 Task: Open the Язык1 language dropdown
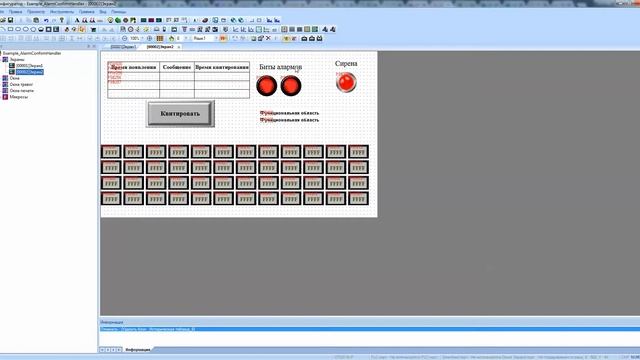point(216,38)
